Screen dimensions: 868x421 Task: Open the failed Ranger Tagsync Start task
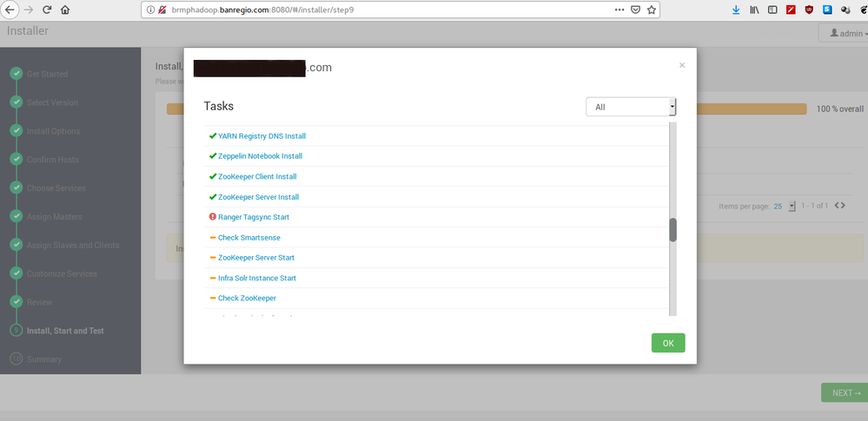tap(254, 217)
